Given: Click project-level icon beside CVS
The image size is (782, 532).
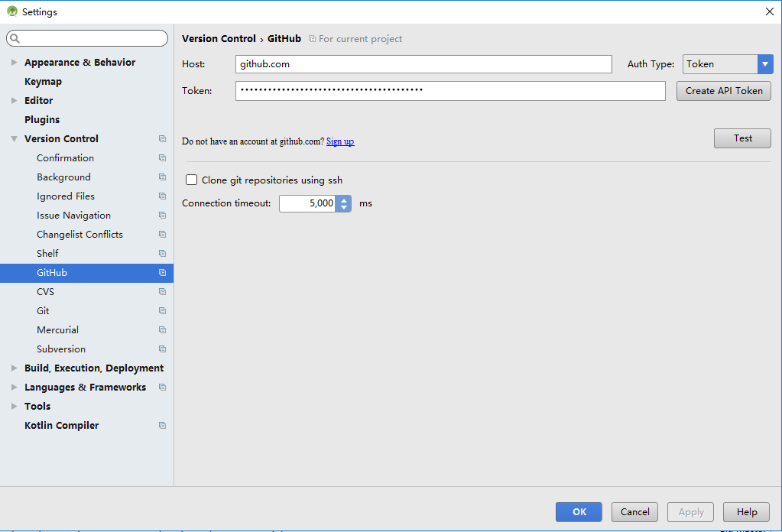Looking at the screenshot, I should click(x=162, y=292).
